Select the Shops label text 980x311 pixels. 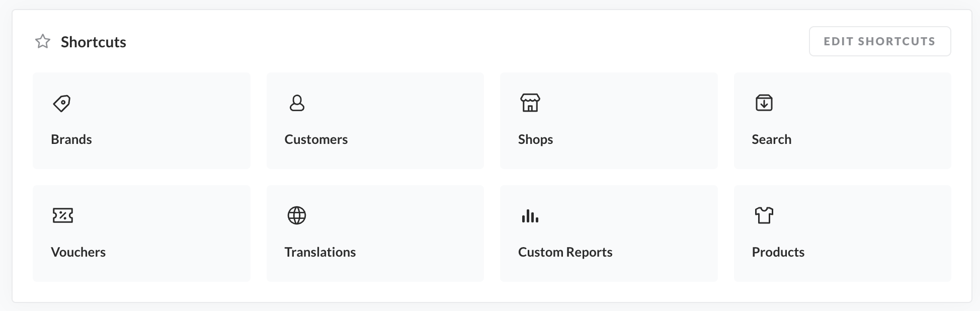point(535,139)
